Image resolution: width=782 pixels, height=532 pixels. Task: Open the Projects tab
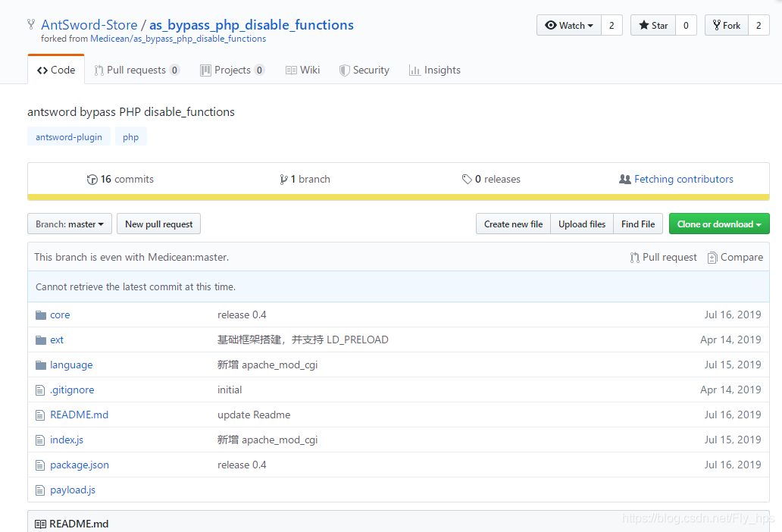(233, 70)
